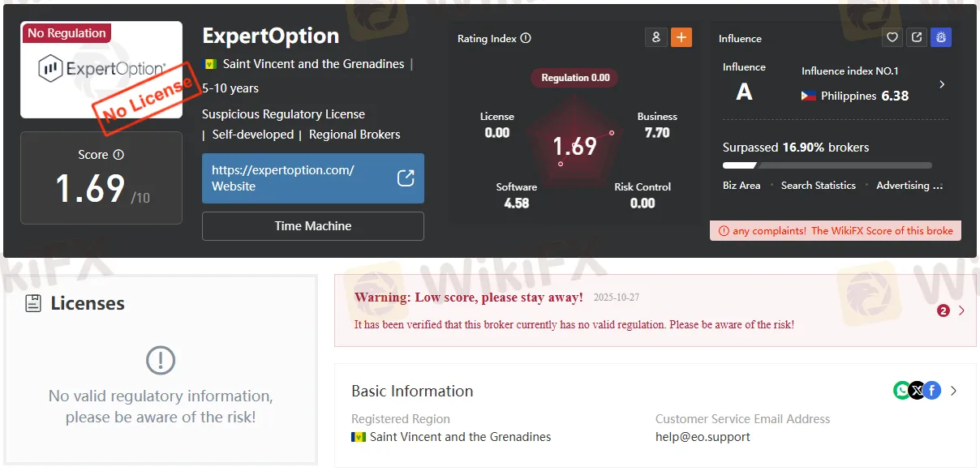Click the License 0.00 rating

click(x=496, y=125)
